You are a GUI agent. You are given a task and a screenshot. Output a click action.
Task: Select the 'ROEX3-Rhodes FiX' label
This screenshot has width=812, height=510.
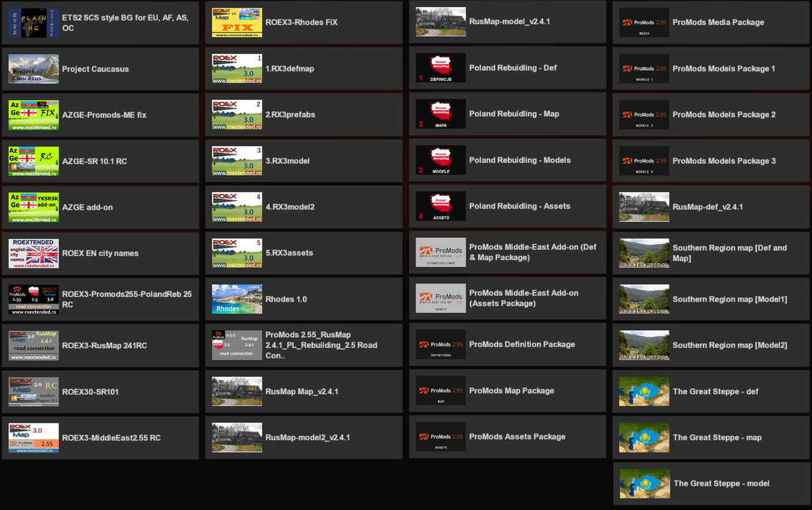tap(301, 22)
